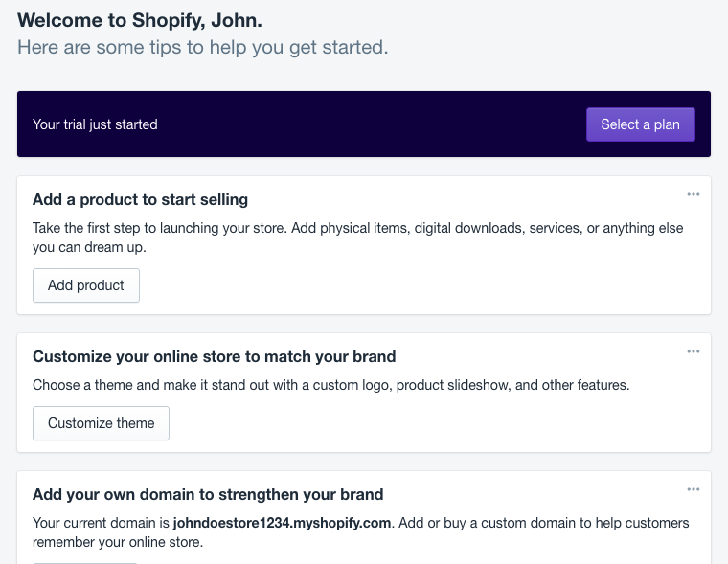Click the 'remember your online store' description line
The height and width of the screenshot is (564, 728).
118,542
